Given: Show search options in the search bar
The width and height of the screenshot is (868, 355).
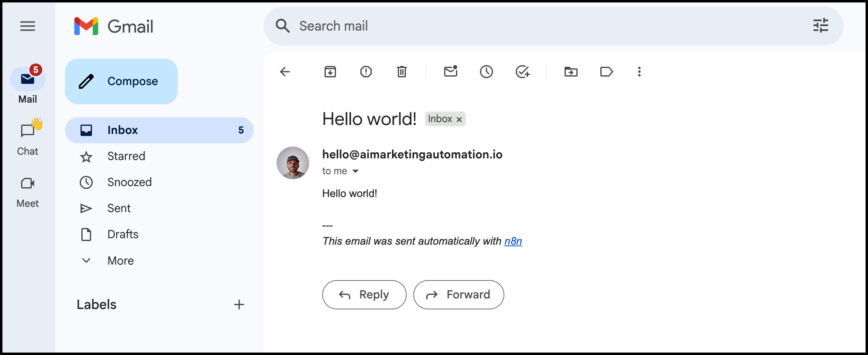Looking at the screenshot, I should (820, 26).
